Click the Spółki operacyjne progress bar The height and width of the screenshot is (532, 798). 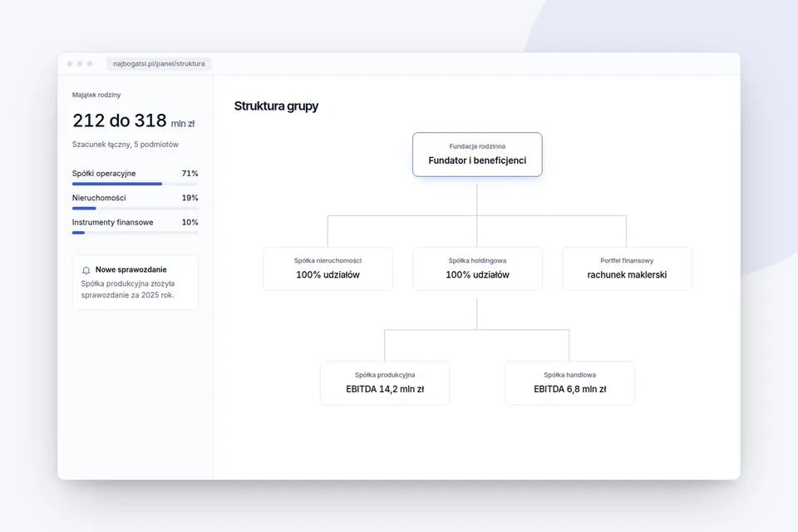[x=135, y=184]
